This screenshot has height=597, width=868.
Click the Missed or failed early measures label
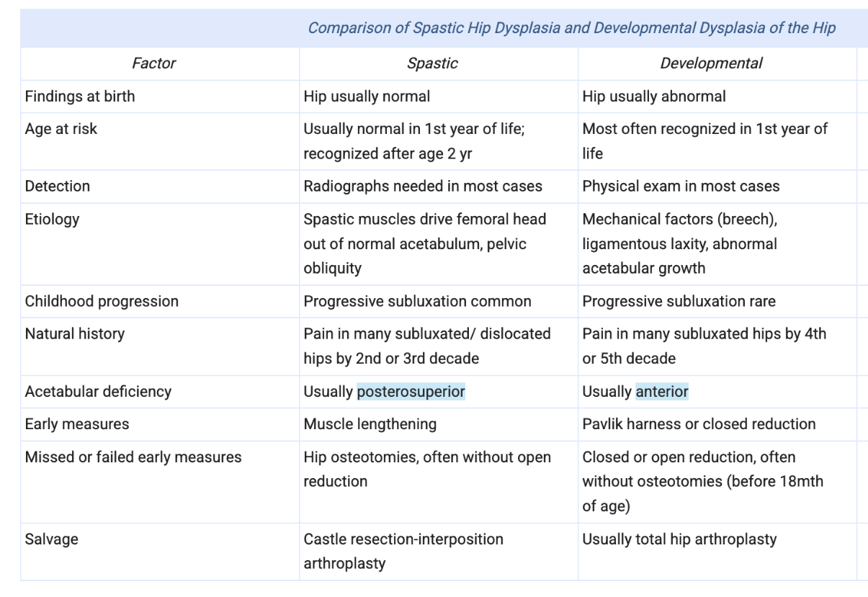[133, 457]
